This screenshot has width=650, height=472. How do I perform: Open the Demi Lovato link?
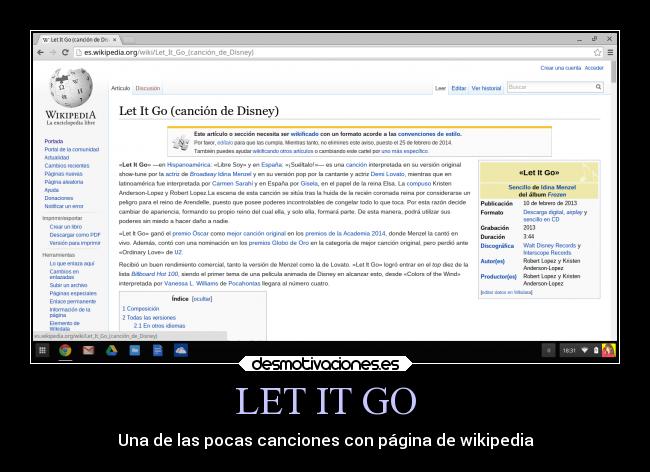pos(388,174)
